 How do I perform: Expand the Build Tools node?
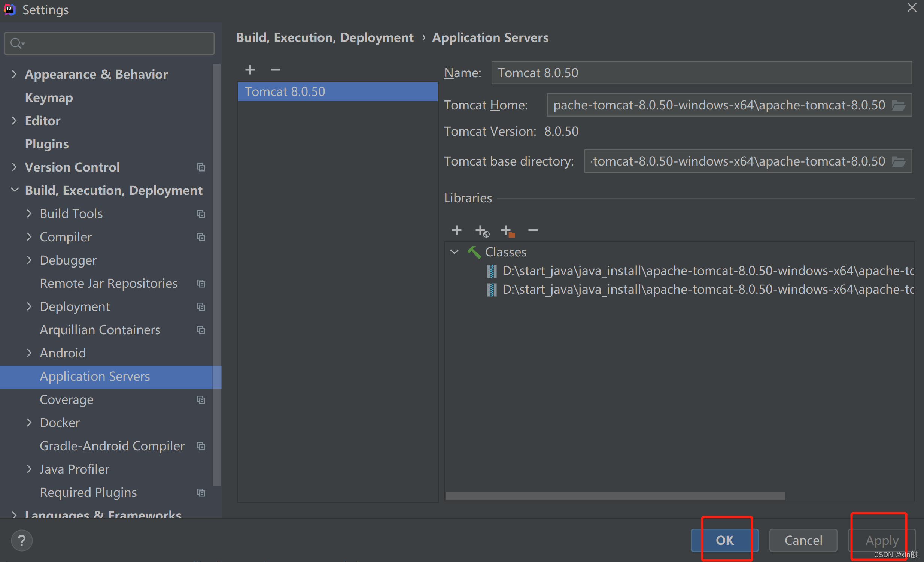29,214
